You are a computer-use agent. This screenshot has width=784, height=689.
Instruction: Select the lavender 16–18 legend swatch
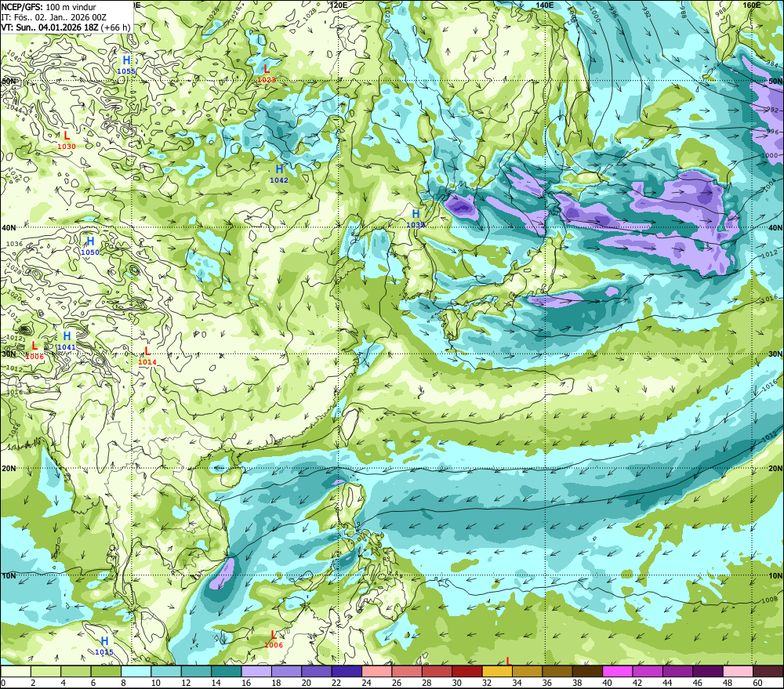point(256,672)
